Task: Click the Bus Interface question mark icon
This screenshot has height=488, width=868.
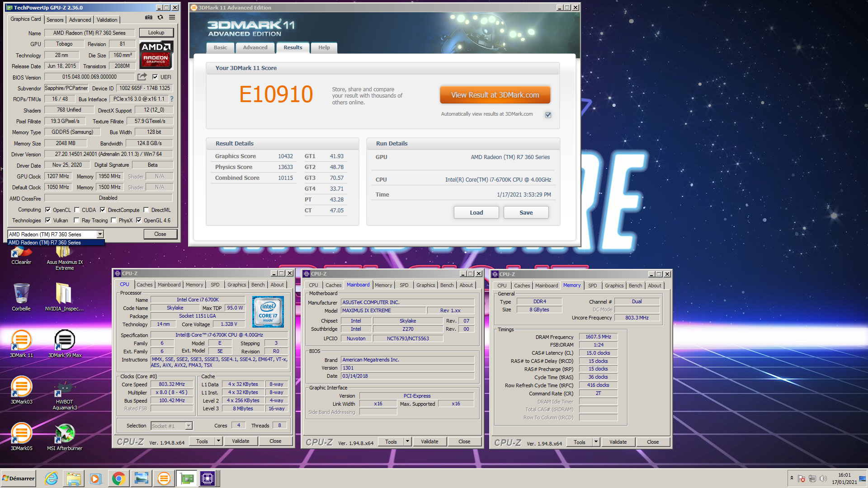Action: [171, 99]
